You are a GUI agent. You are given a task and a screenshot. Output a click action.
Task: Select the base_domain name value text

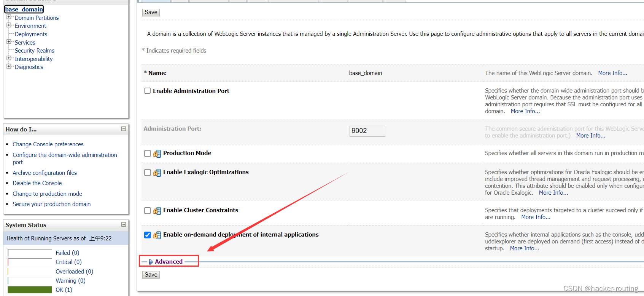tap(366, 73)
